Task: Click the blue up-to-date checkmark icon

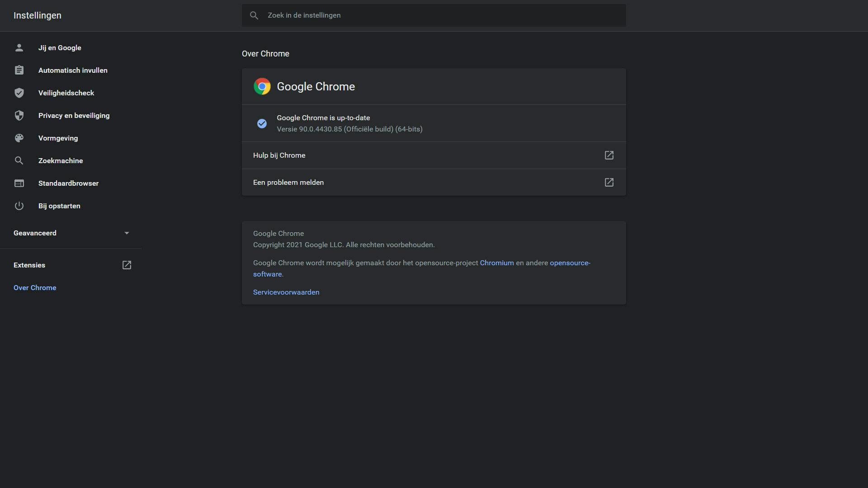Action: 262,123
